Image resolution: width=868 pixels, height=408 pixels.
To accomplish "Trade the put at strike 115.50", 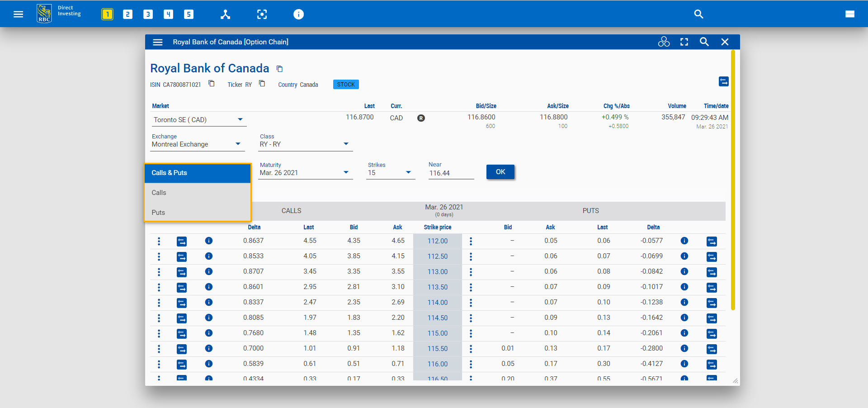I will coord(712,349).
